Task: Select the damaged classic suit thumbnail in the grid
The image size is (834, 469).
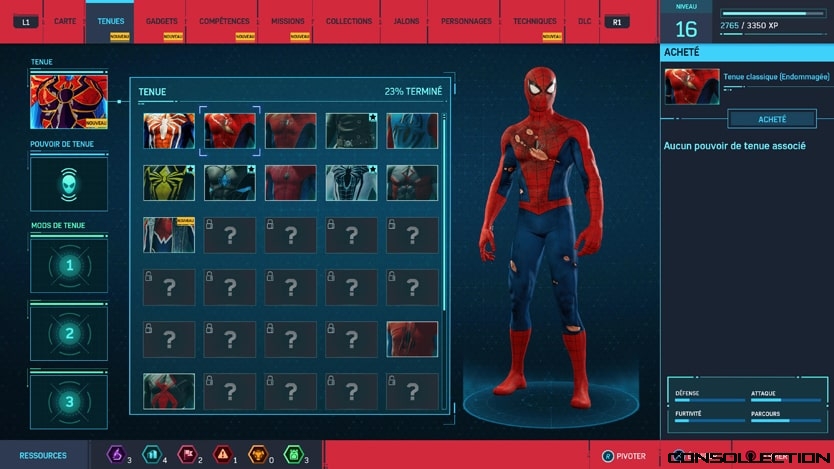Action: click(x=230, y=131)
